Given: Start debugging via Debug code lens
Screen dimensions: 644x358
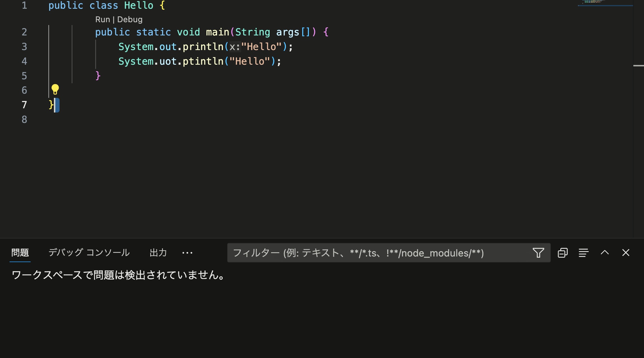Looking at the screenshot, I should 130,19.
